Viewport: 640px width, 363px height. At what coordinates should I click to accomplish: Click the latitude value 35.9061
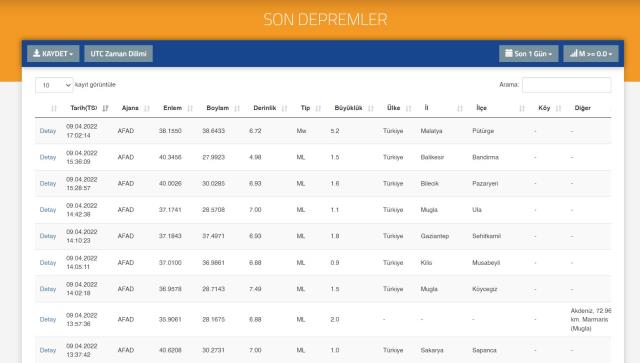coord(170,319)
